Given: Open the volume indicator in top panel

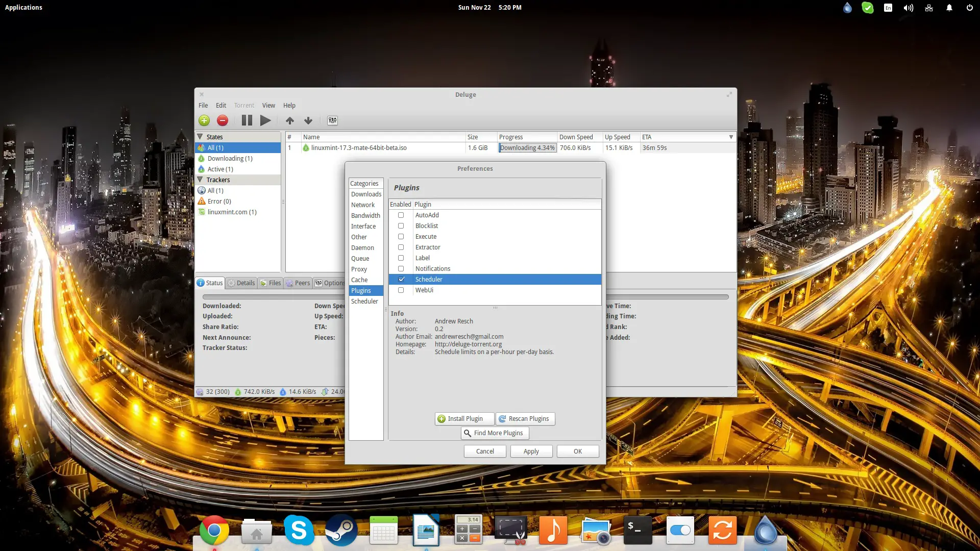Looking at the screenshot, I should (908, 8).
